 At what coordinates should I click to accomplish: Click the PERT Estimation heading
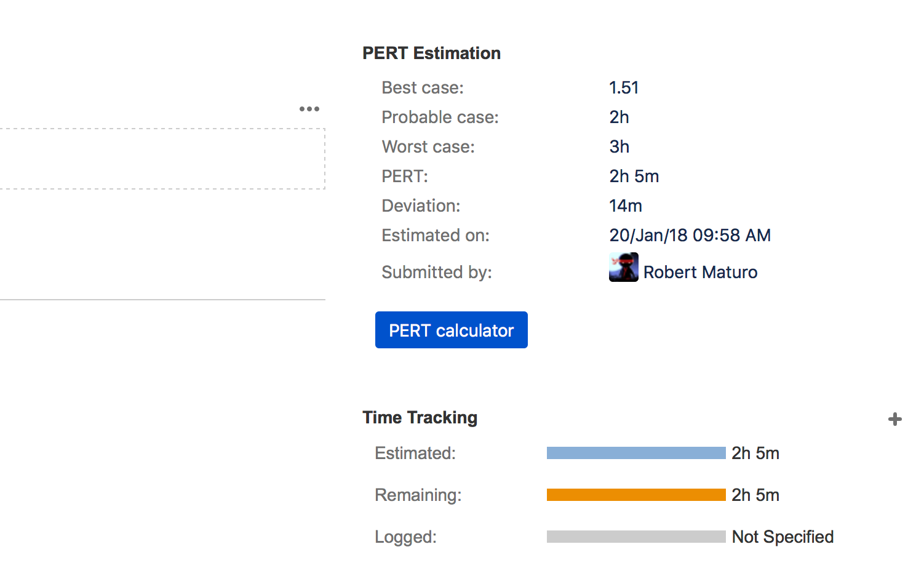point(431,53)
